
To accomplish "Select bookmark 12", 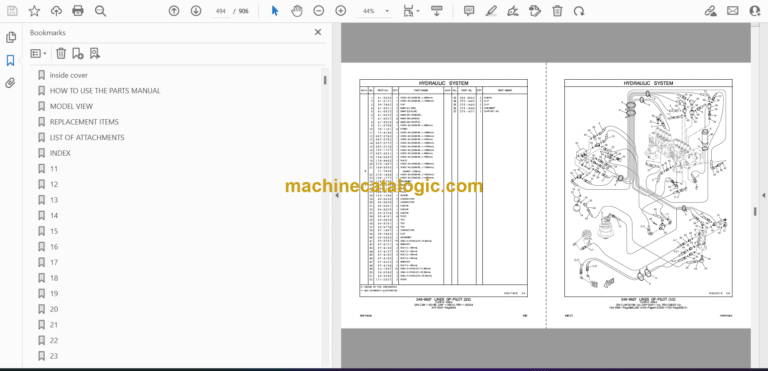I will [x=53, y=184].
